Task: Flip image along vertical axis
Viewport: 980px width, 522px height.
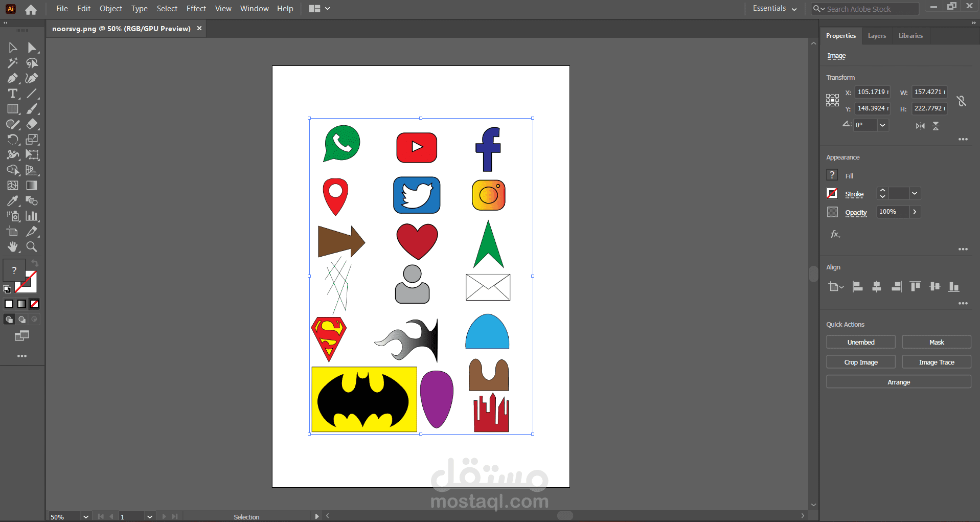Action: pyautogui.click(x=936, y=126)
